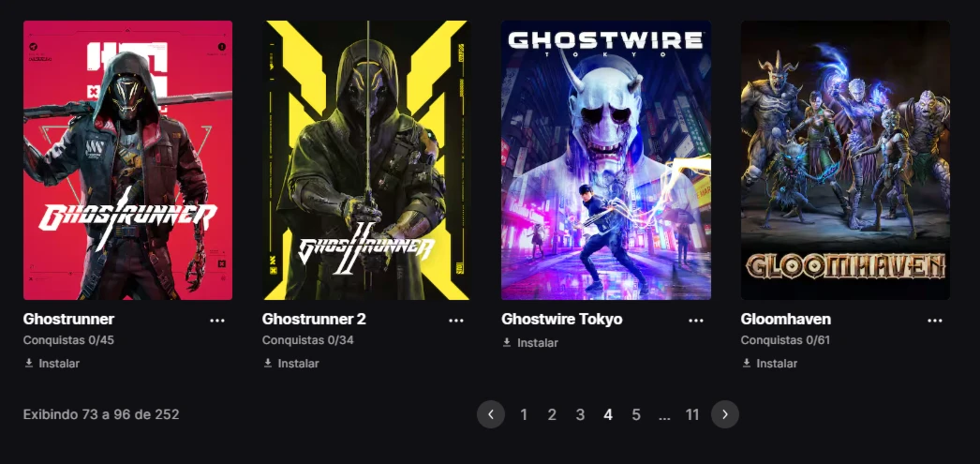
Task: Jump to page 1 of the library
Action: [x=524, y=414]
